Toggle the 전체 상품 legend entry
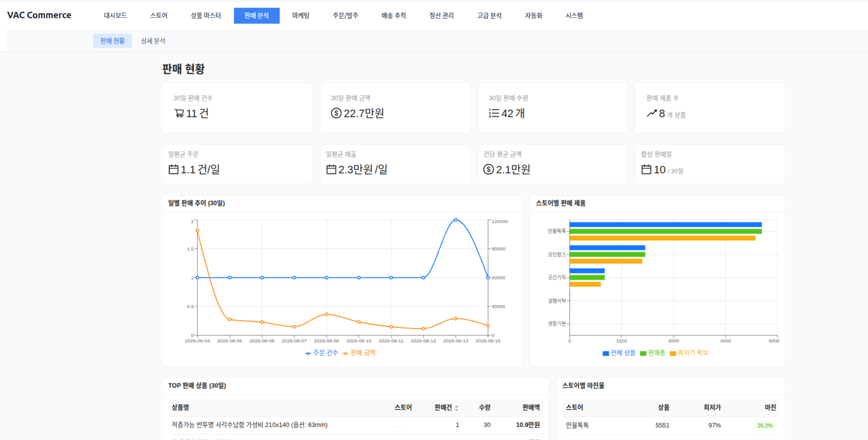This screenshot has width=868, height=440. pos(619,353)
